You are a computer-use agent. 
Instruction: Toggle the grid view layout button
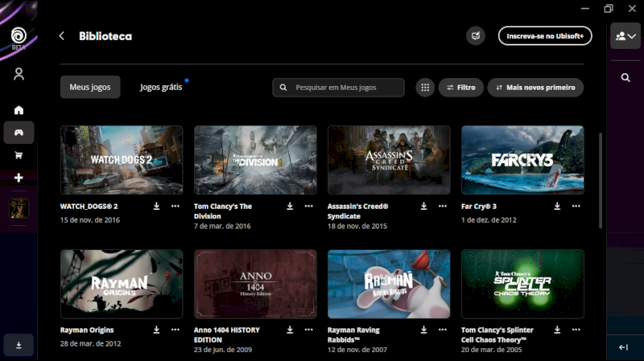coord(425,87)
